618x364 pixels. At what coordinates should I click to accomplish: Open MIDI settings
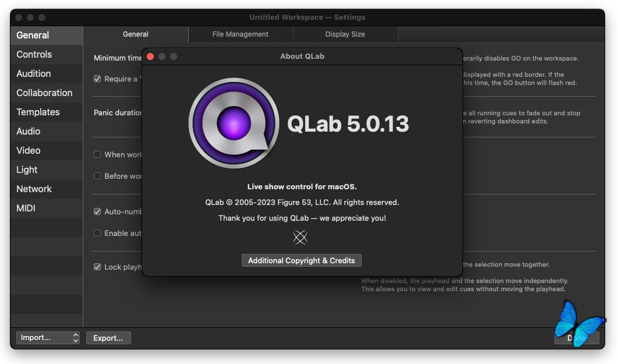tap(47, 208)
